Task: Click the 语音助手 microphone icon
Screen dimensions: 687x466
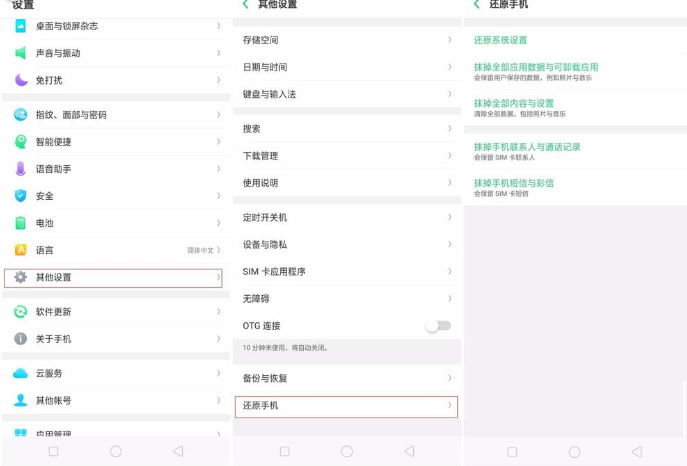Action: pyautogui.click(x=20, y=169)
